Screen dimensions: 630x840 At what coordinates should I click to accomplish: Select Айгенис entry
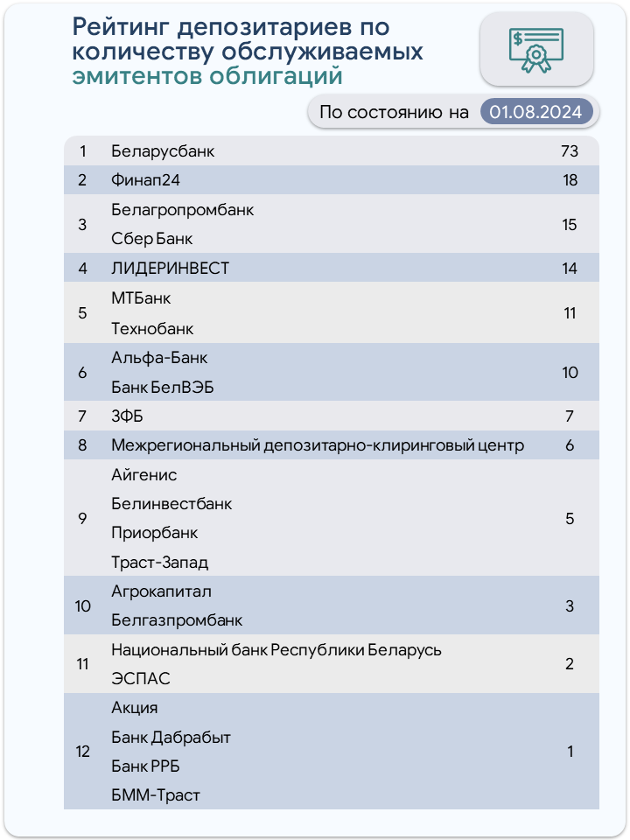(144, 475)
